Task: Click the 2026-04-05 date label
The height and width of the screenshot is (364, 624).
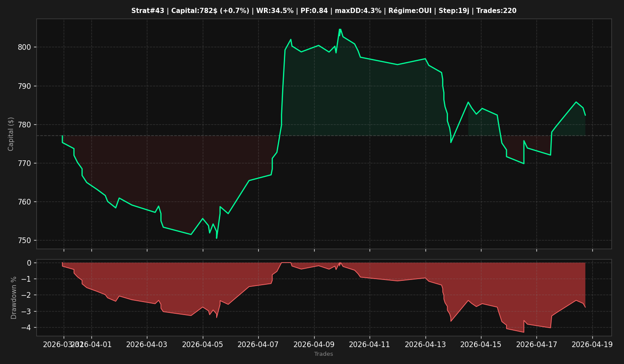Action: [203, 344]
